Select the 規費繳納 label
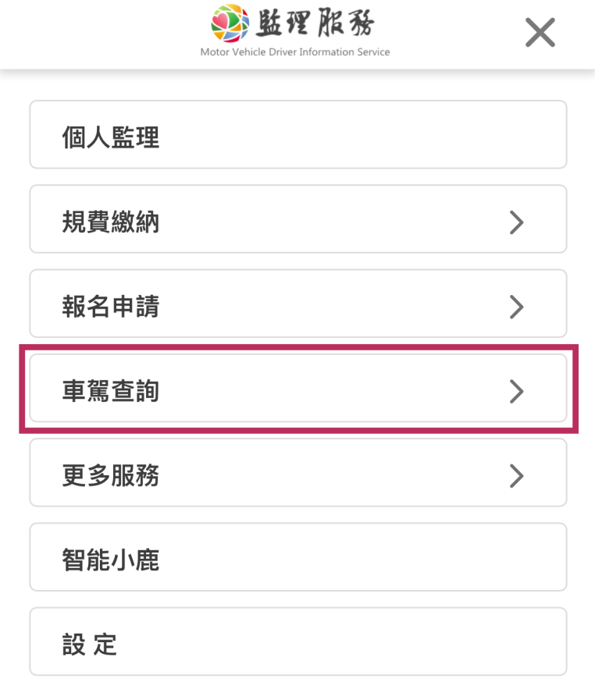The width and height of the screenshot is (595, 700). [111, 222]
